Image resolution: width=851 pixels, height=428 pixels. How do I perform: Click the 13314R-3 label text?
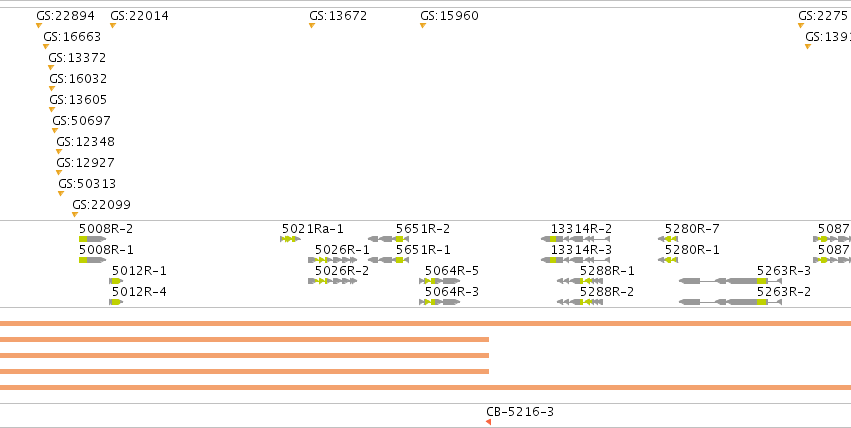(581, 250)
